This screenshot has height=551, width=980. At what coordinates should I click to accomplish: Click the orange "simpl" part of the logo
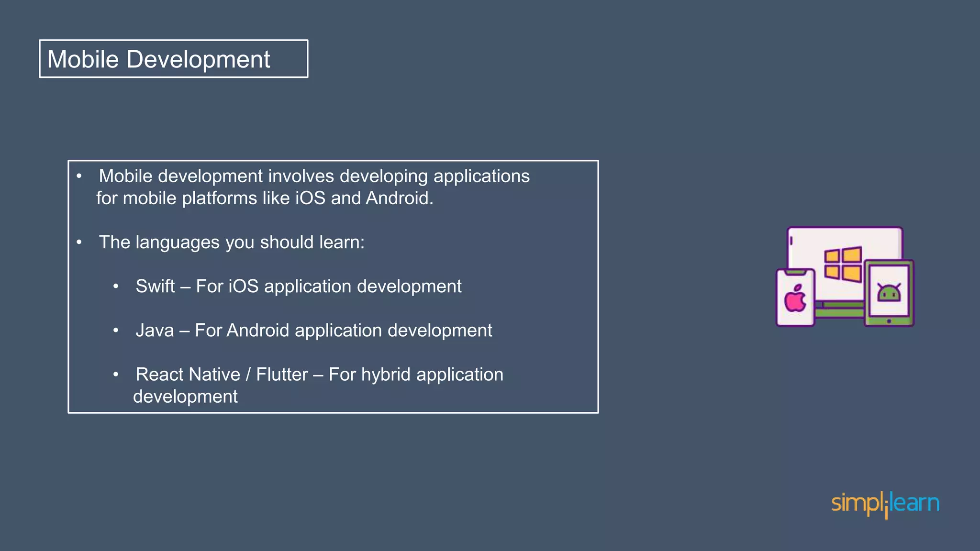857,504
